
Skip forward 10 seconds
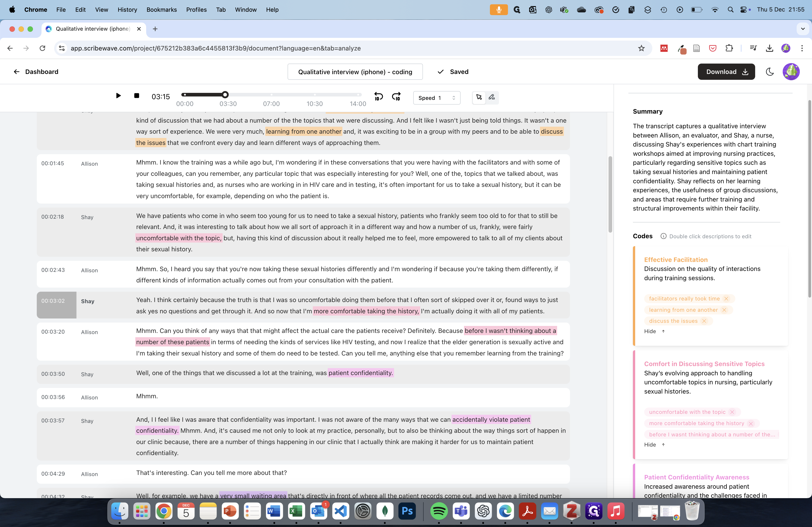(x=396, y=97)
